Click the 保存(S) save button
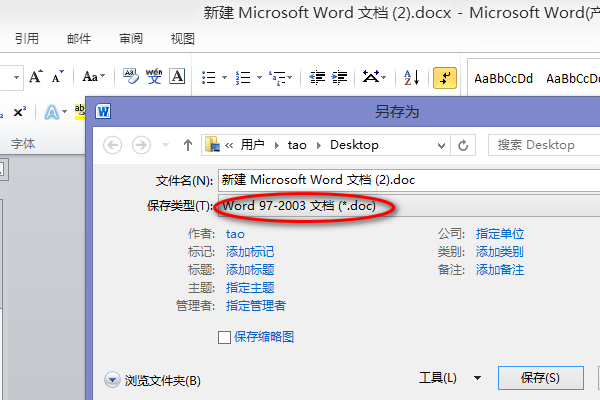Viewport: 600px width, 400px height. tap(541, 378)
